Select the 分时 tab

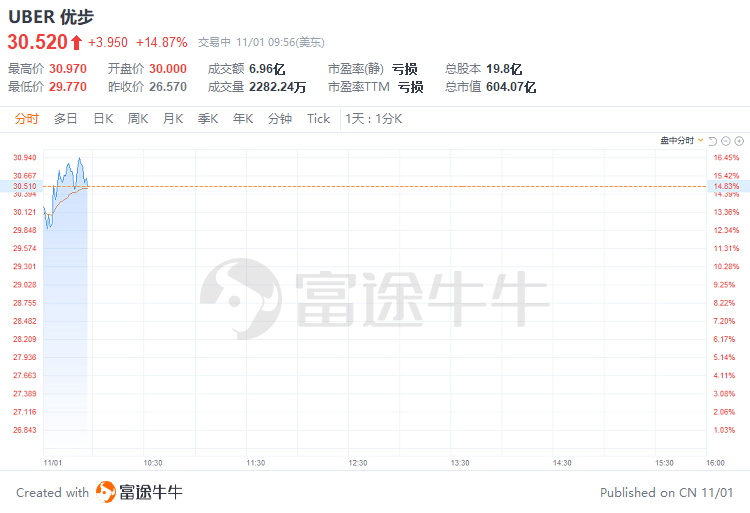coord(26,119)
